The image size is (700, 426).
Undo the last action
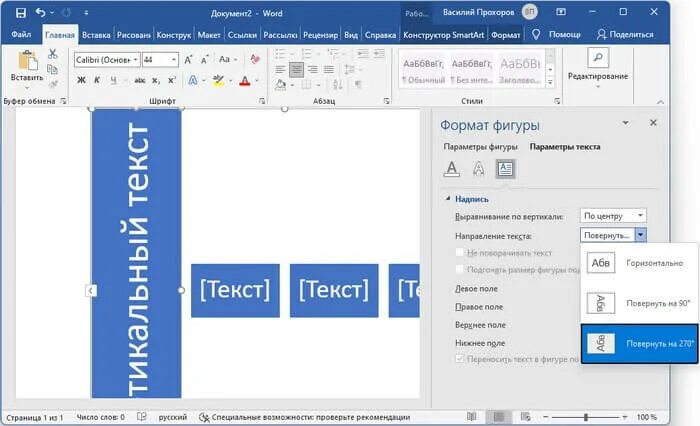(x=41, y=13)
